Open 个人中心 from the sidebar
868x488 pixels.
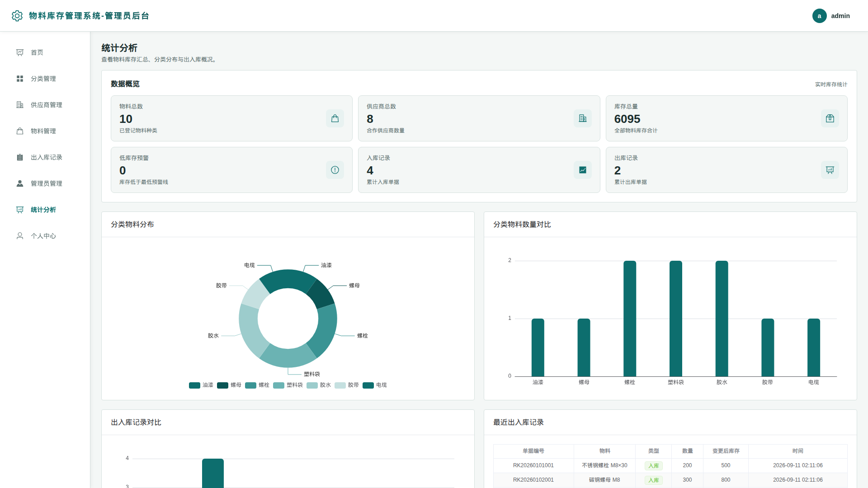pyautogui.click(x=45, y=236)
